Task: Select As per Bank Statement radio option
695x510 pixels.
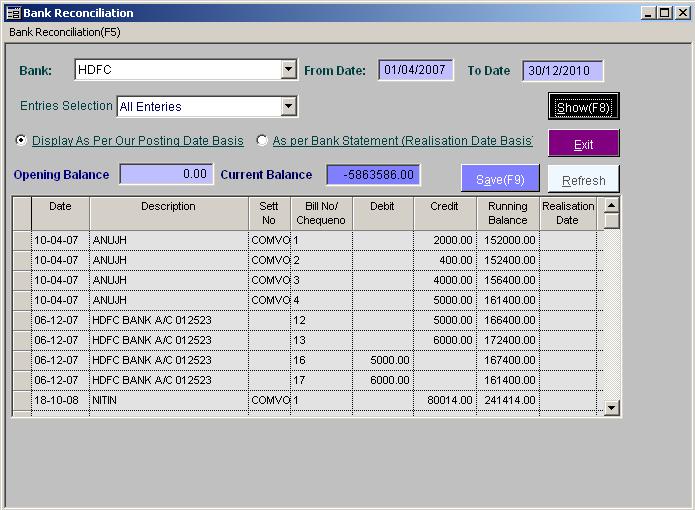Action: 263,141
